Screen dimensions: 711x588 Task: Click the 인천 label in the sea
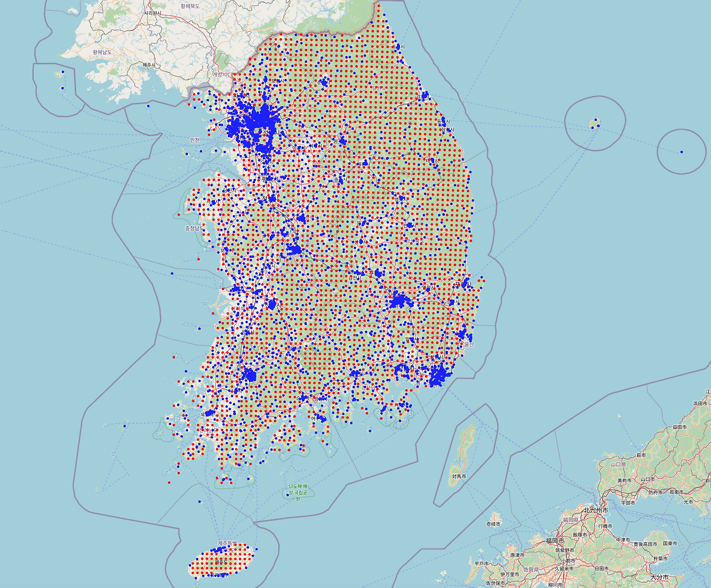coord(194,140)
